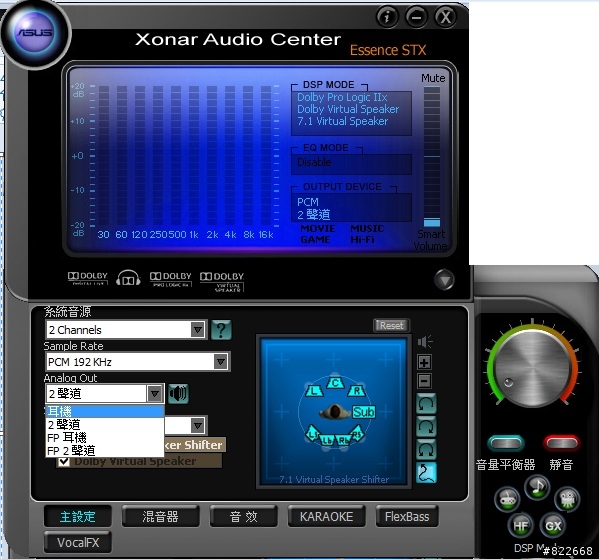
Task: Click the Disable EQ mode text
Action: 314,162
